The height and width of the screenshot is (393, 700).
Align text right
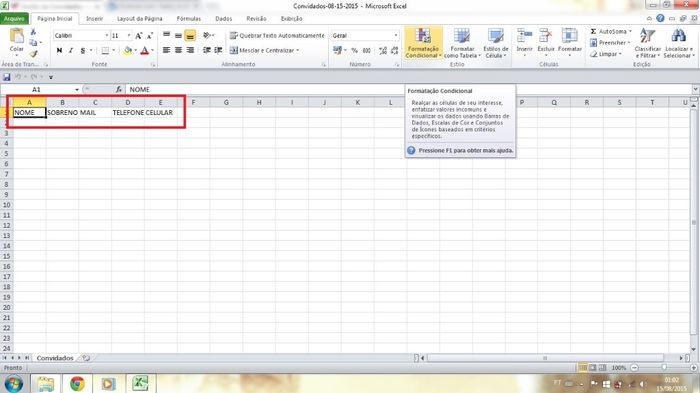pyautogui.click(x=190, y=50)
